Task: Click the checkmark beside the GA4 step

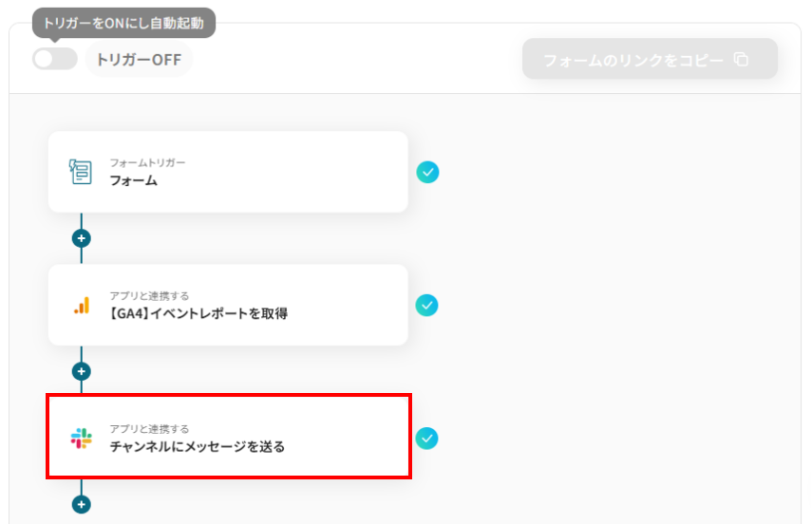Action: 426,305
